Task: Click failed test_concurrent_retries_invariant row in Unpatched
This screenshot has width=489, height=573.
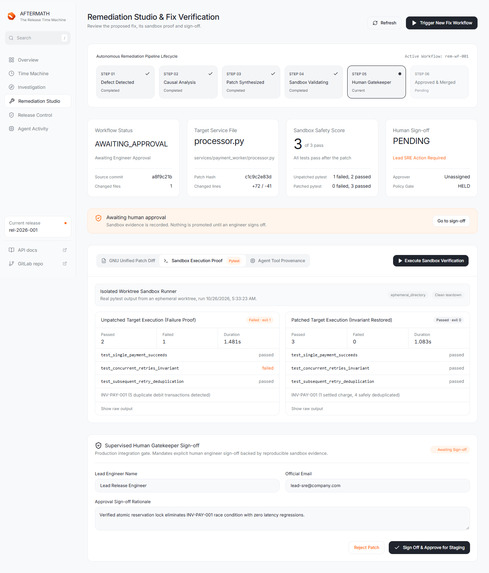Action: [x=187, y=368]
